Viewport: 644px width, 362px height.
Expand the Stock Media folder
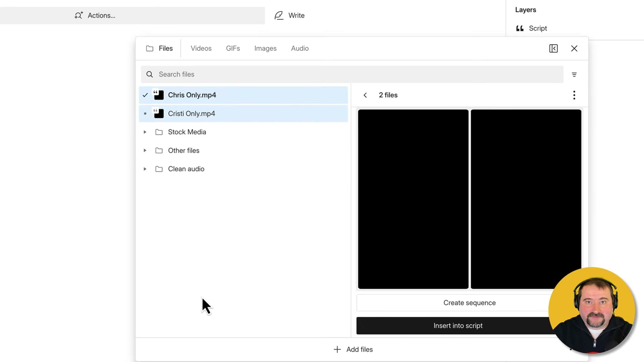coord(145,132)
